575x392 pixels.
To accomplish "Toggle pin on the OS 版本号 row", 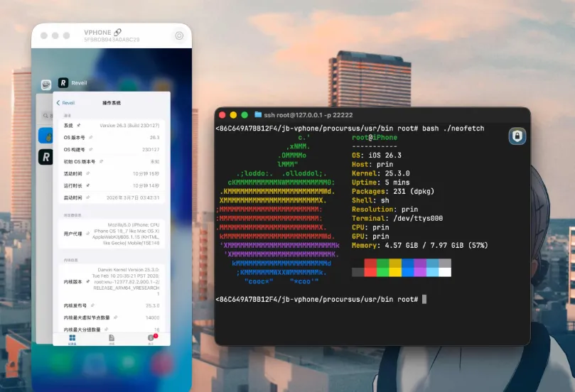I will pos(90,137).
